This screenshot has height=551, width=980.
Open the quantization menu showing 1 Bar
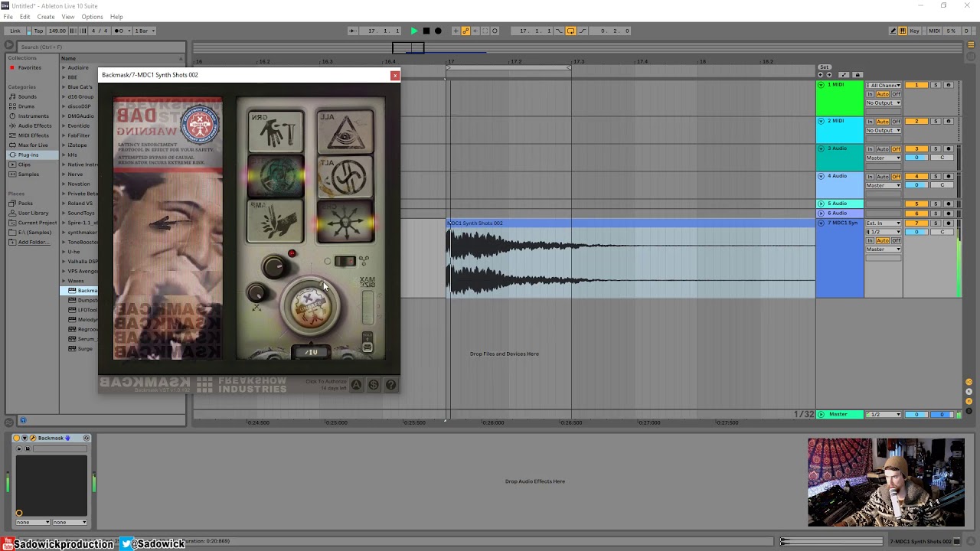click(x=145, y=31)
